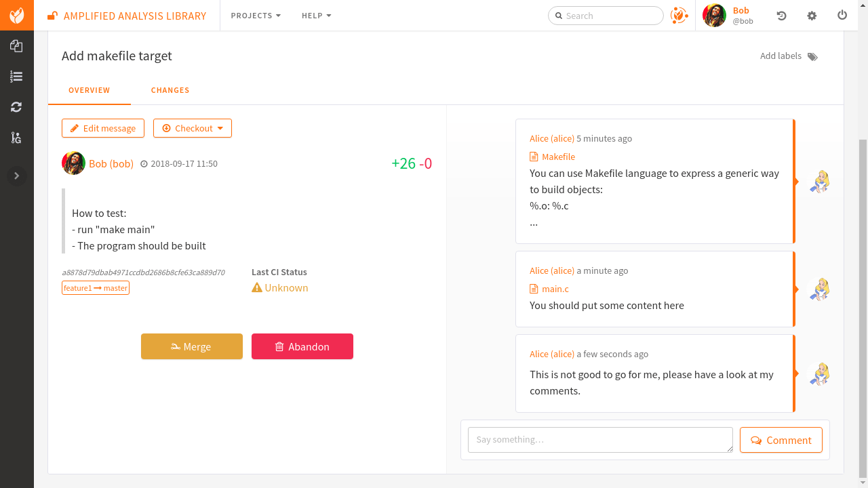Expand the Checkout dropdown button
This screenshot has width=868, height=488.
193,128
